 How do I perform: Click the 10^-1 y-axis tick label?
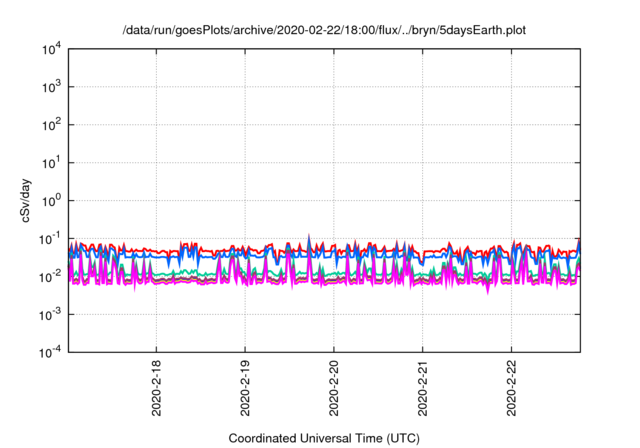coord(51,239)
